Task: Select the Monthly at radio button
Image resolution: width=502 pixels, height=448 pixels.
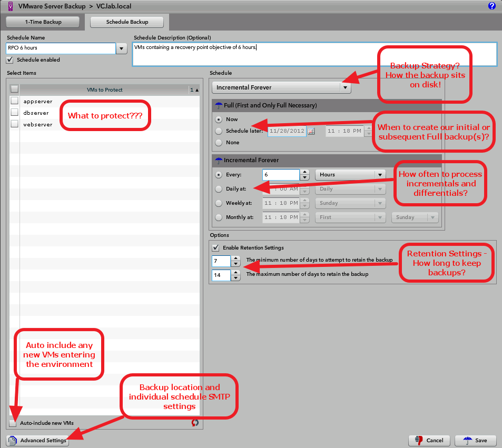Action: click(x=219, y=217)
